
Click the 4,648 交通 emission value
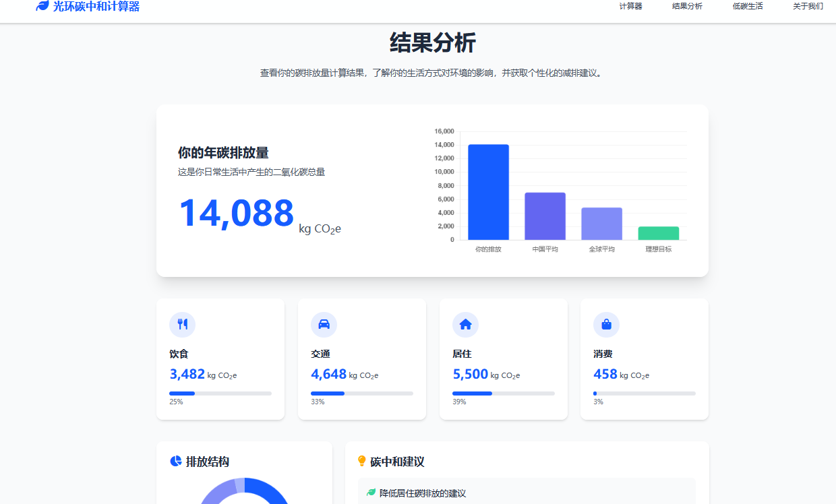tap(328, 374)
